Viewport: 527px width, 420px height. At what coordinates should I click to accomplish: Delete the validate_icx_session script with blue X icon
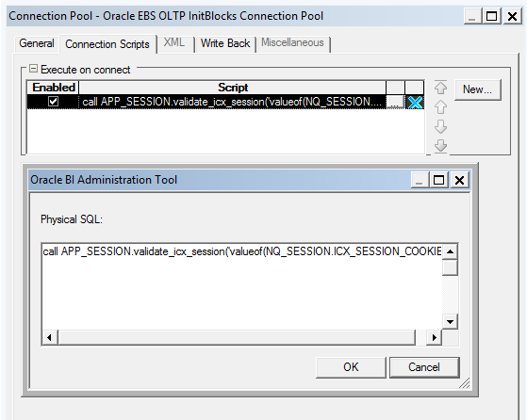coord(415,102)
